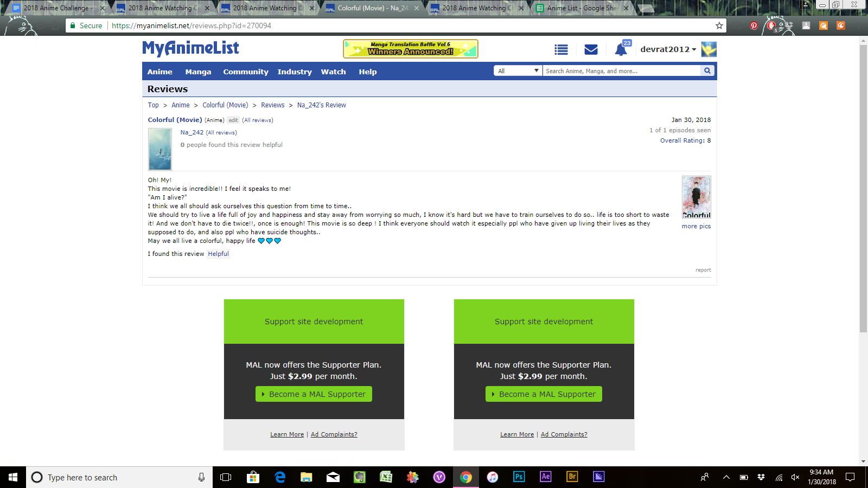Image resolution: width=868 pixels, height=488 pixels.
Task: Mark the review as Helpful
Action: point(218,254)
